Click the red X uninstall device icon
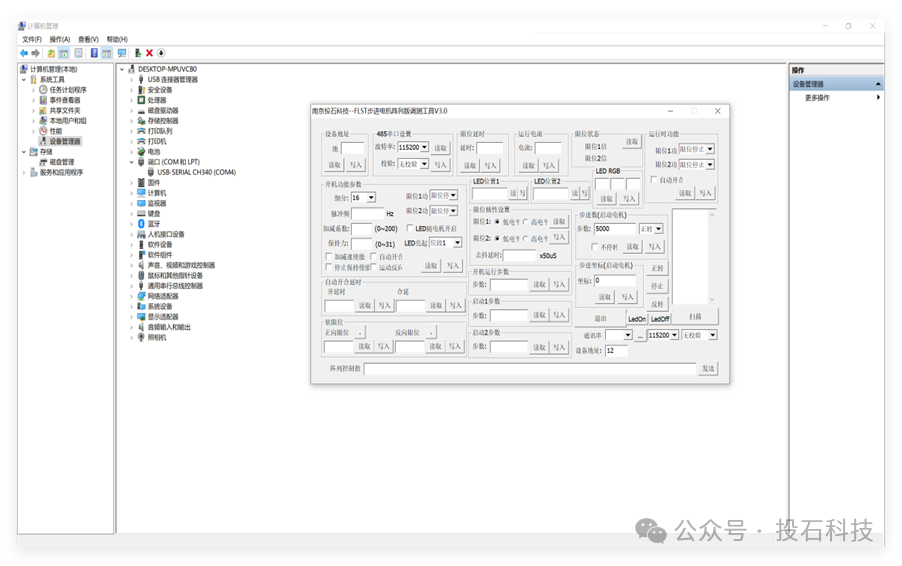902x566 pixels. (x=149, y=52)
